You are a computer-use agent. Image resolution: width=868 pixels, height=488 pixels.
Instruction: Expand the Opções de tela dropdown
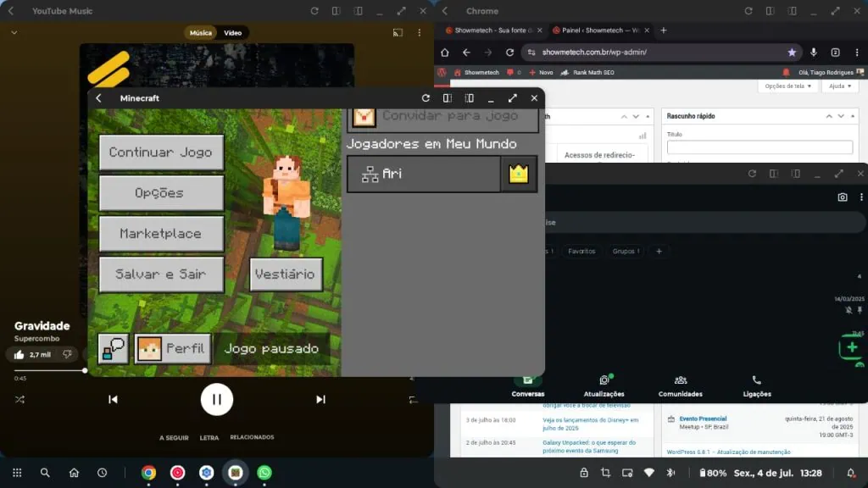[788, 86]
